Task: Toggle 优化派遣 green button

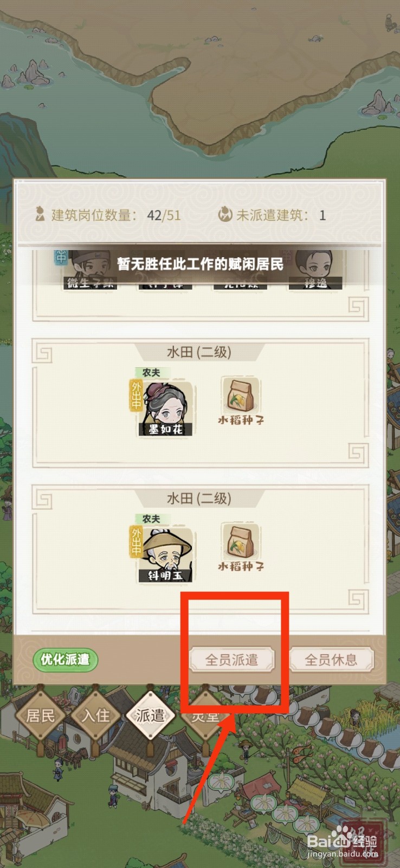Action: click(65, 660)
